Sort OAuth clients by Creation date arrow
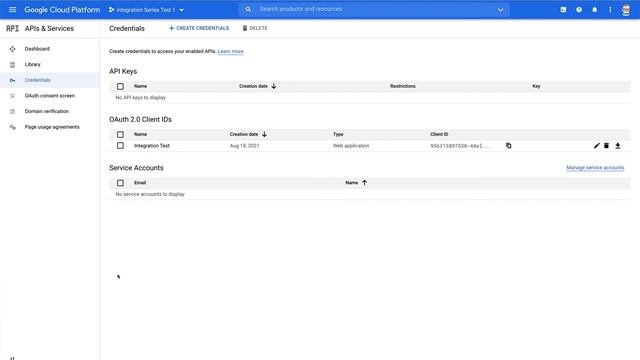Screen dimensions: 640x360 pyautogui.click(x=264, y=134)
